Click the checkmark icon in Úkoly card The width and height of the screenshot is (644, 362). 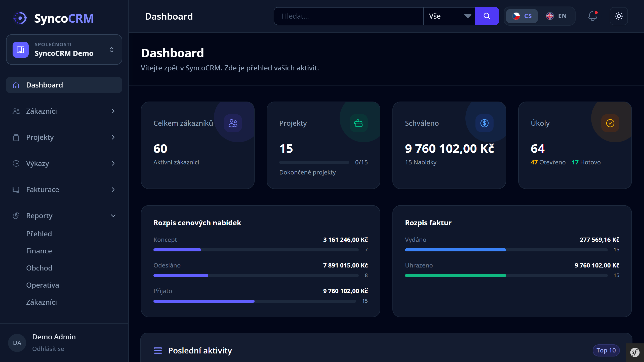pos(610,123)
